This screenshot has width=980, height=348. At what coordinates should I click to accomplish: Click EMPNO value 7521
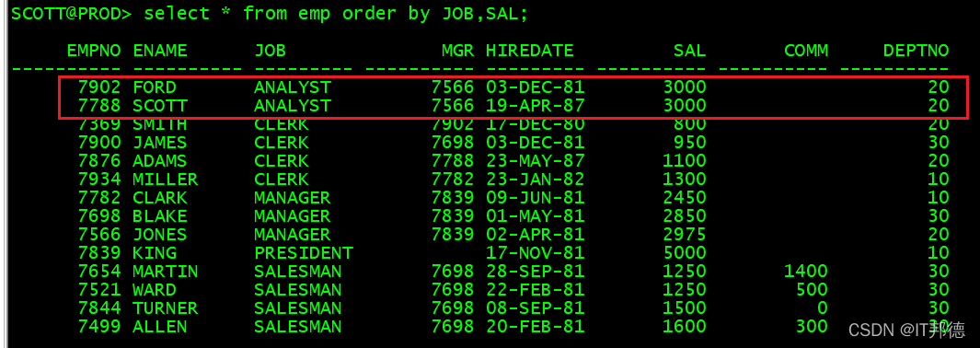tap(99, 290)
